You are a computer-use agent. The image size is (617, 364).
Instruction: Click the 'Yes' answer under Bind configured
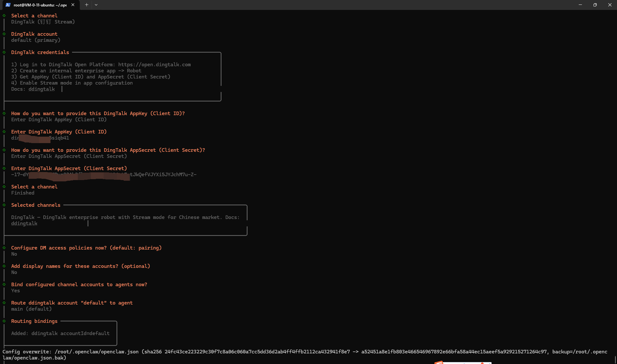(x=15, y=291)
